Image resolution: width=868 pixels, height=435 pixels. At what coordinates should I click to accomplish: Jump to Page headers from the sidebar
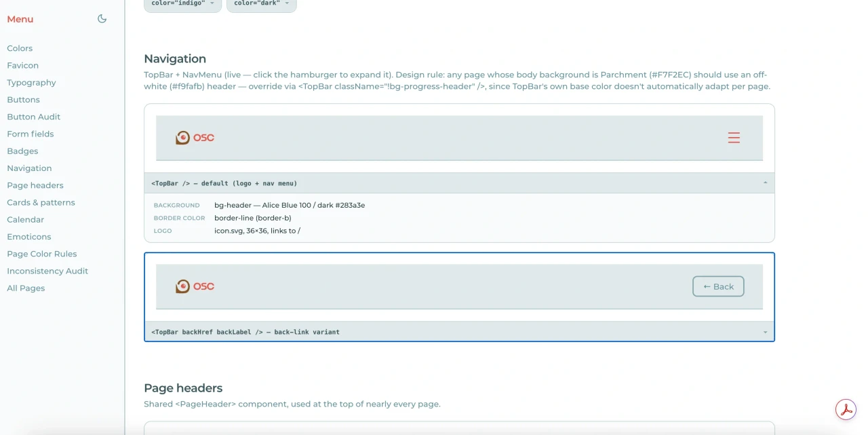(35, 185)
